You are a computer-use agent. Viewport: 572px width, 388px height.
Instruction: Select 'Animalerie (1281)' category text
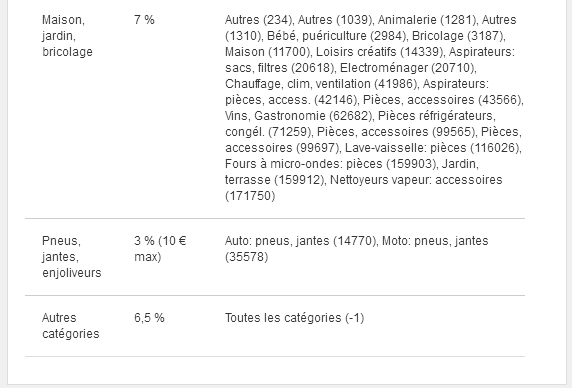click(x=426, y=20)
